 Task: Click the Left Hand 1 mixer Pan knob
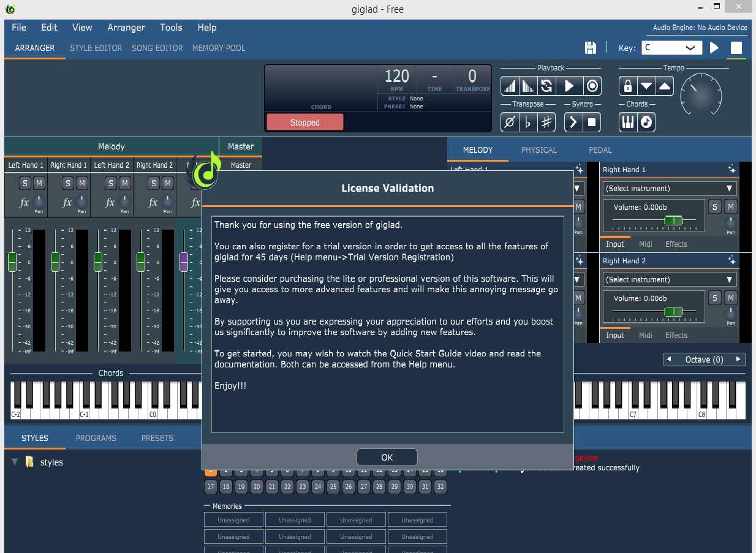pos(39,201)
